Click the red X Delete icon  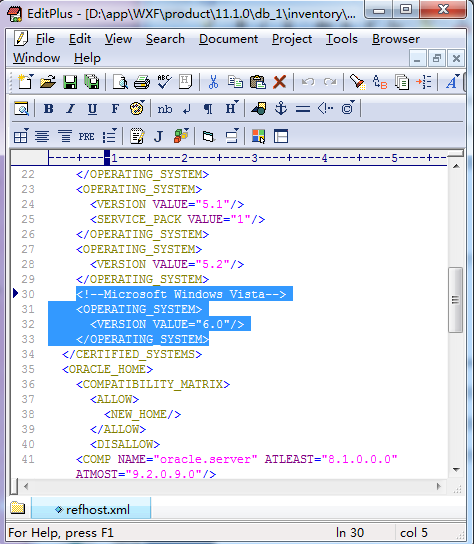(279, 82)
